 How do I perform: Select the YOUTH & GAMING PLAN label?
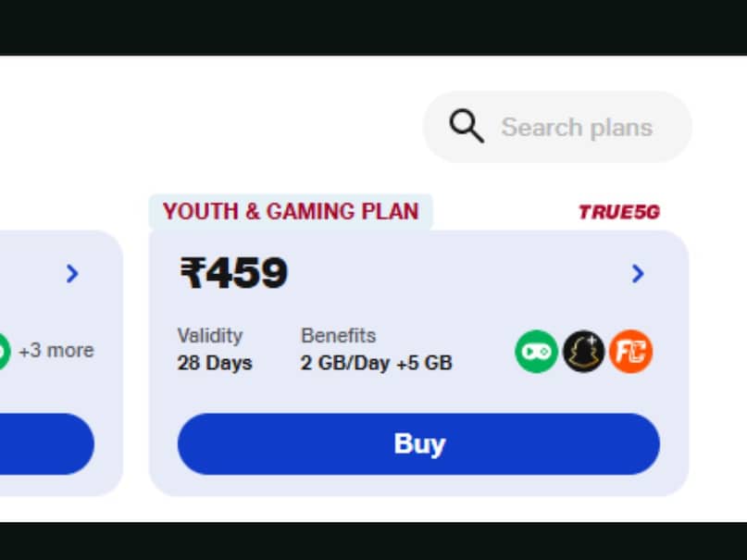pyautogui.click(x=290, y=211)
